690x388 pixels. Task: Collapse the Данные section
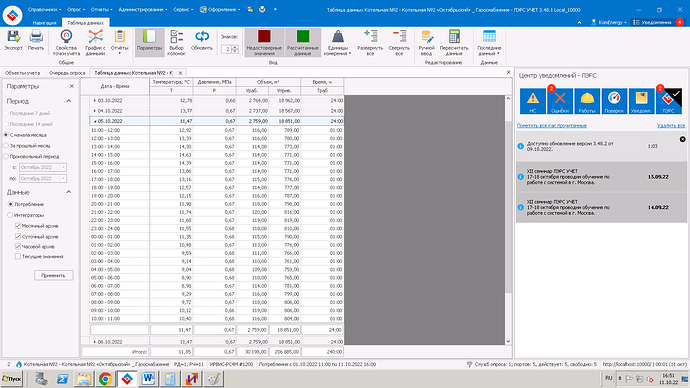pos(69,192)
